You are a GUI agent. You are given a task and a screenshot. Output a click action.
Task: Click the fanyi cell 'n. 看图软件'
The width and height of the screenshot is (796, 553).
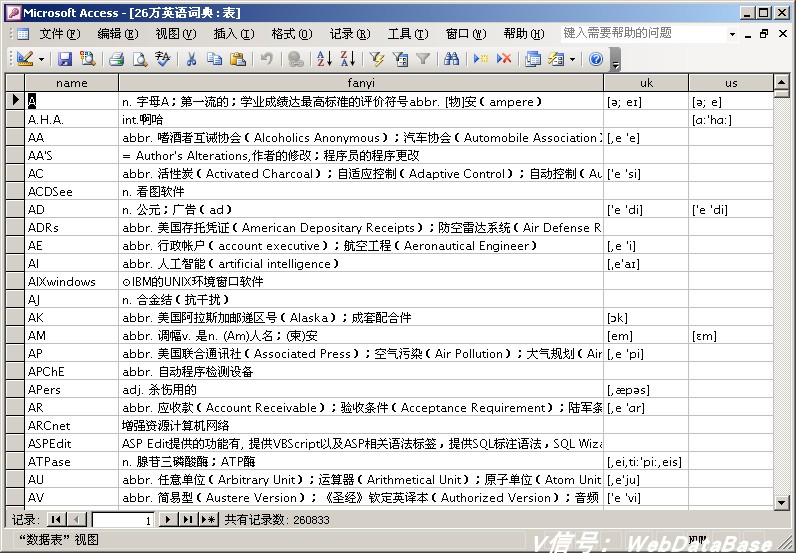(361, 191)
